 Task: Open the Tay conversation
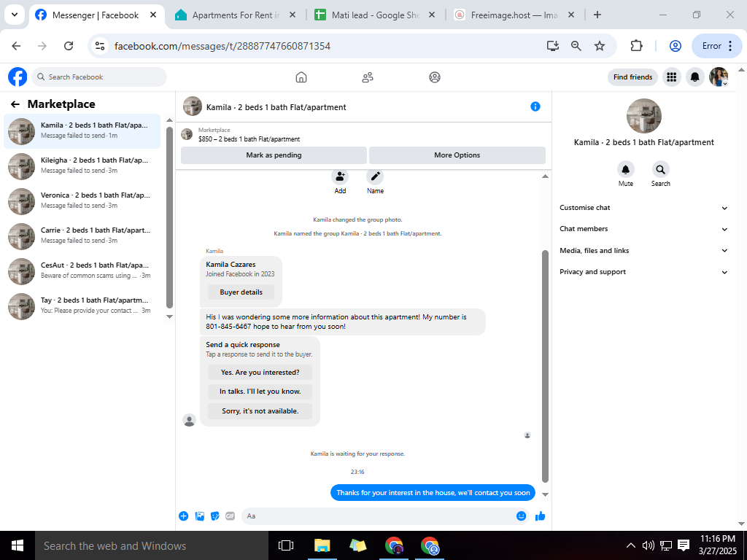[82, 306]
